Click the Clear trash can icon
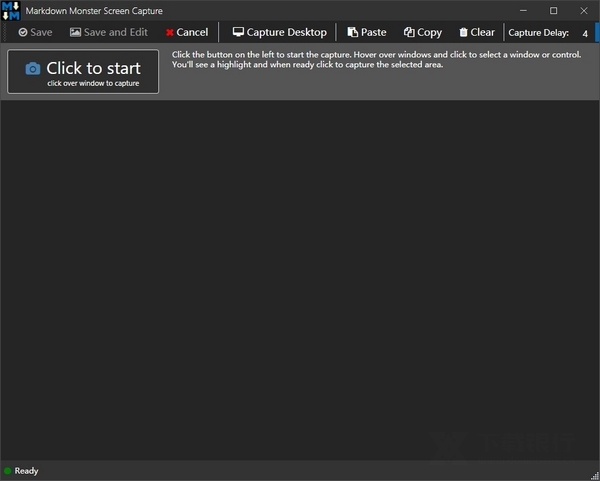The width and height of the screenshot is (600, 481). 463,33
